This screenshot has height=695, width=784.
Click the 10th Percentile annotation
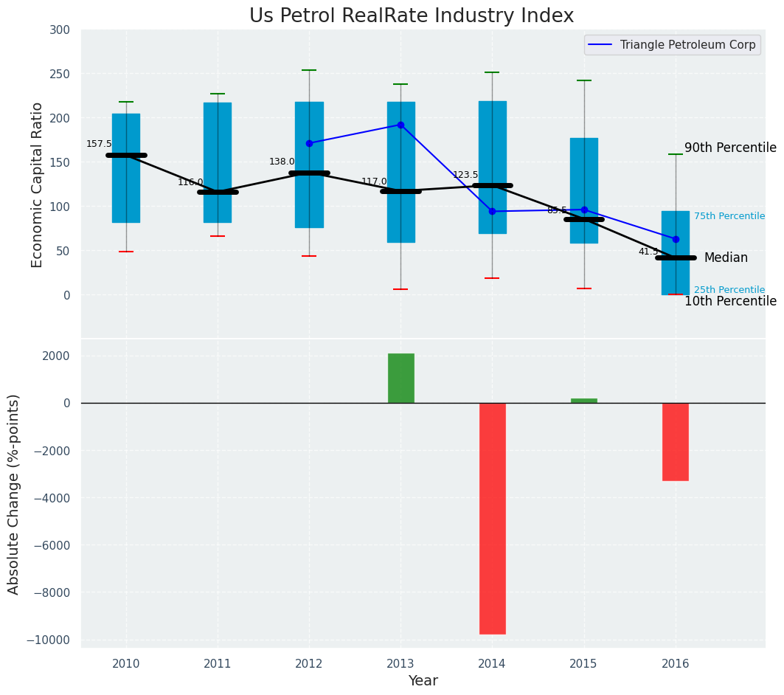tap(730, 301)
